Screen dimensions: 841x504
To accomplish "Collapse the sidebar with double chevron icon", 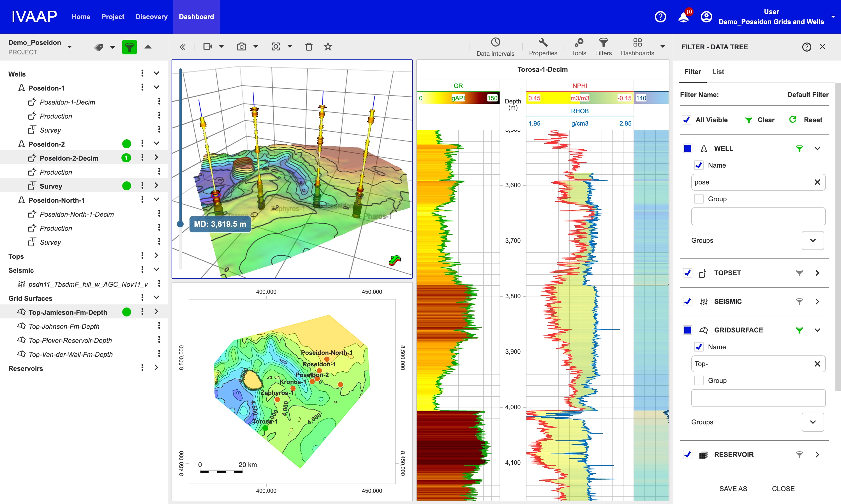I will 183,47.
